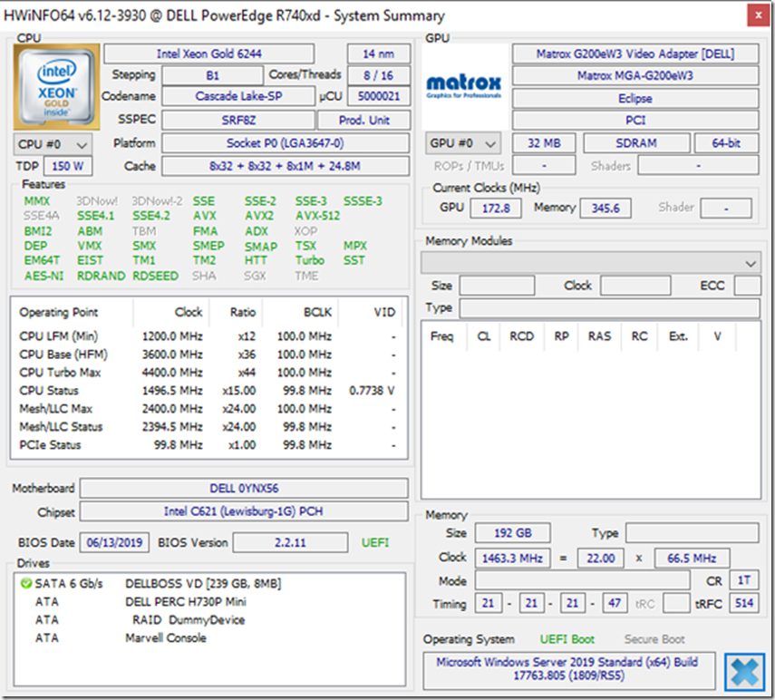Click the 1T command rate field

coord(744,580)
